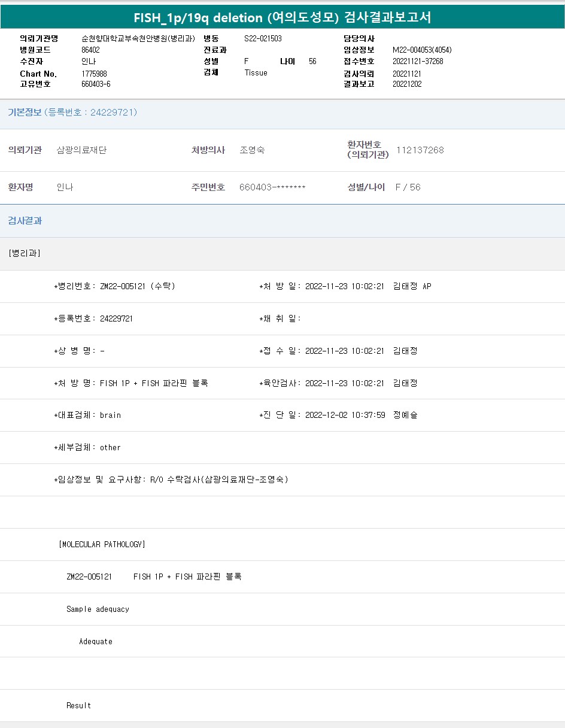Image resolution: width=565 pixels, height=728 pixels.
Task: Click the 접수번호 value 20221121-37268
Action: 418,62
